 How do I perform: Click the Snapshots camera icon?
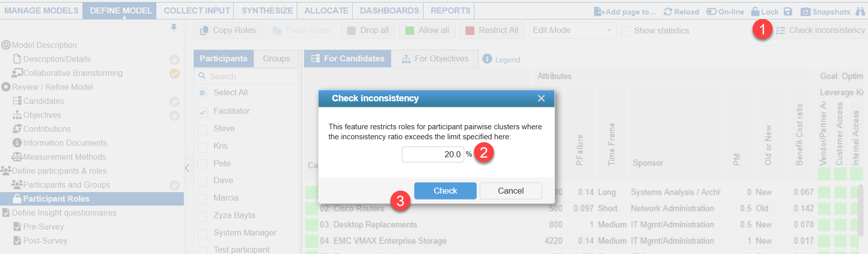point(805,12)
